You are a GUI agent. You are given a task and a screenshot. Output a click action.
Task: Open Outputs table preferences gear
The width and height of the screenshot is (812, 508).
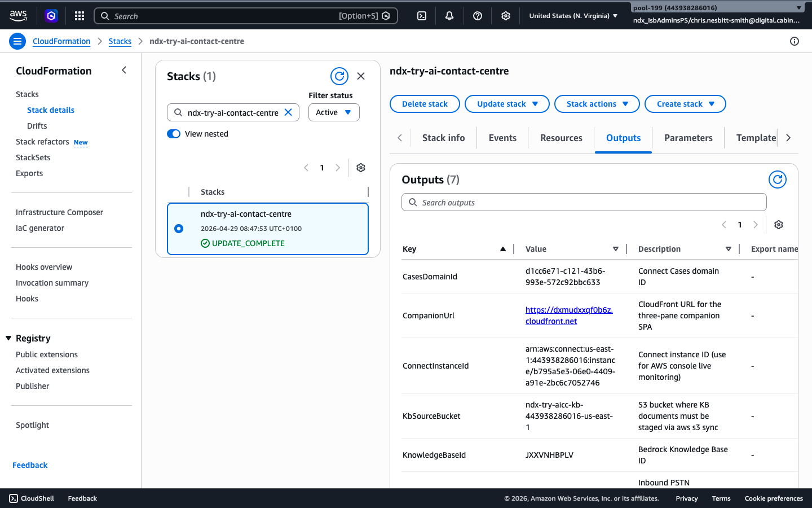point(779,225)
